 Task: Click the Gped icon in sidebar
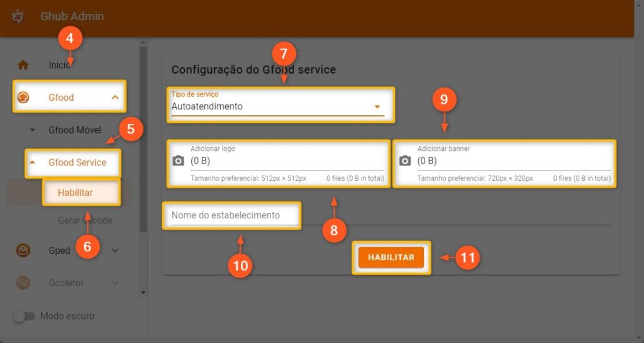click(x=23, y=250)
